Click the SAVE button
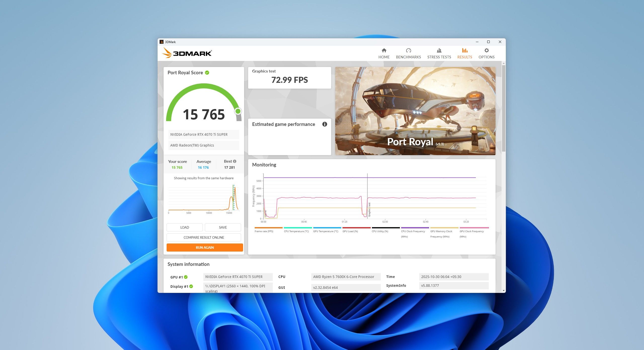Screen dimensions: 644x350 (x=223, y=227)
